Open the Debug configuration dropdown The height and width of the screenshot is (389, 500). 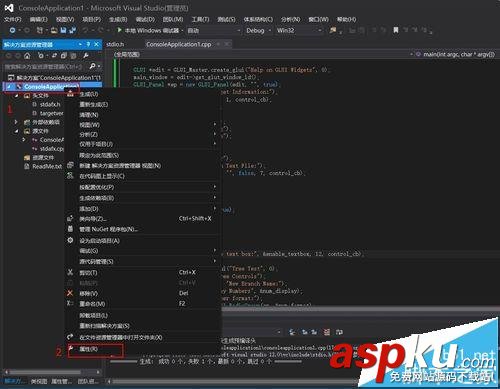click(258, 31)
